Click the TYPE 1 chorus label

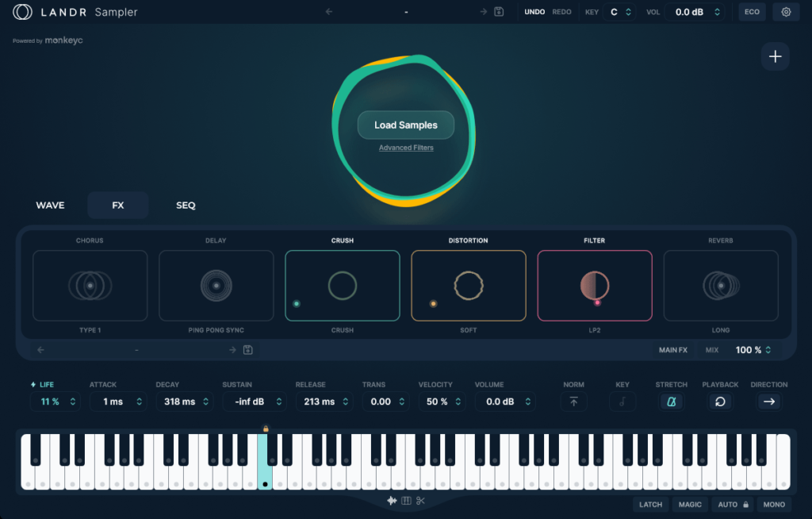[x=90, y=330]
